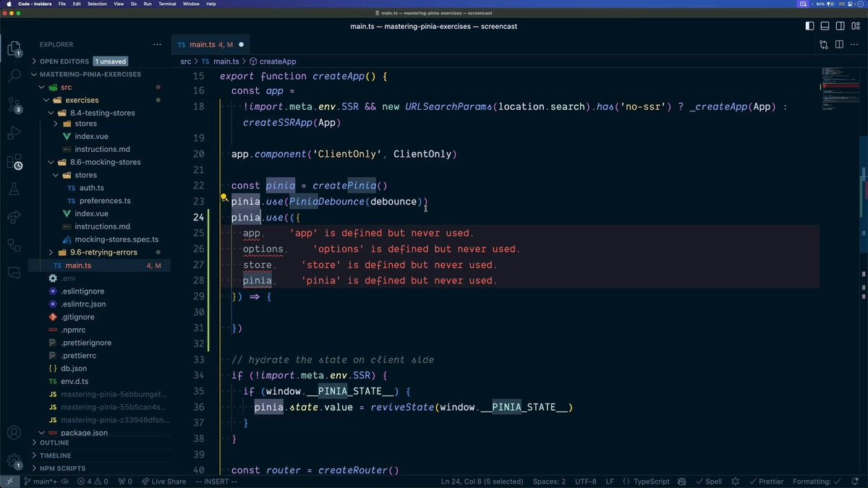Click the ports forwarded indicator showing 0
868x488 pixels.
(125, 481)
